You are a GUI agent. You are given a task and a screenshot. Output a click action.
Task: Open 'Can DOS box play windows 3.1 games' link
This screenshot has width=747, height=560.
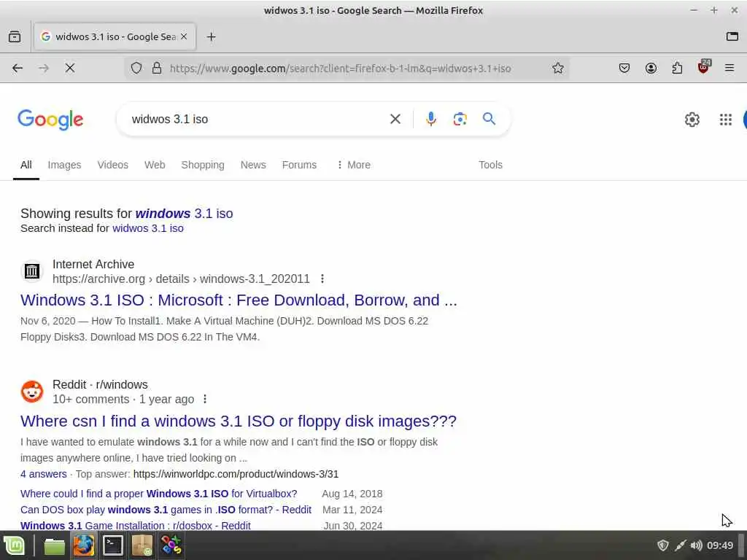166,510
